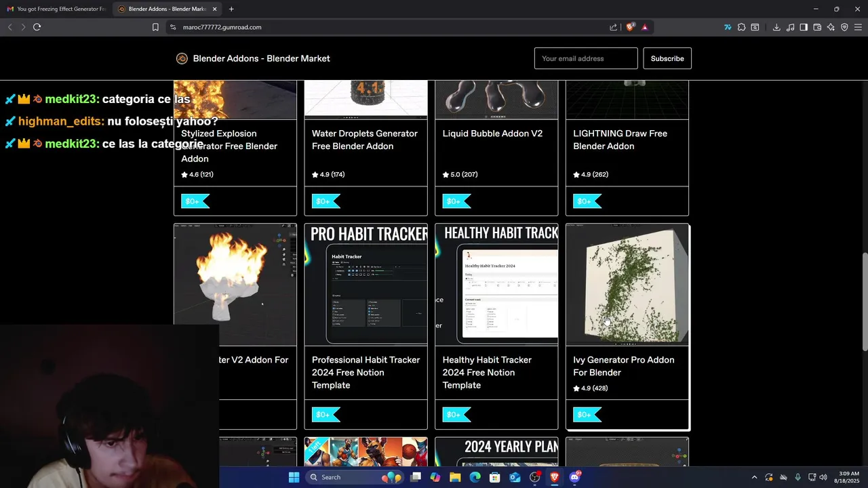
Task: Show hidden system tray icons
Action: [754, 477]
